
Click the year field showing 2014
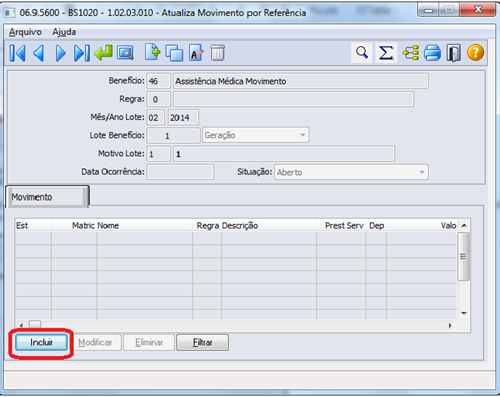coord(183,117)
